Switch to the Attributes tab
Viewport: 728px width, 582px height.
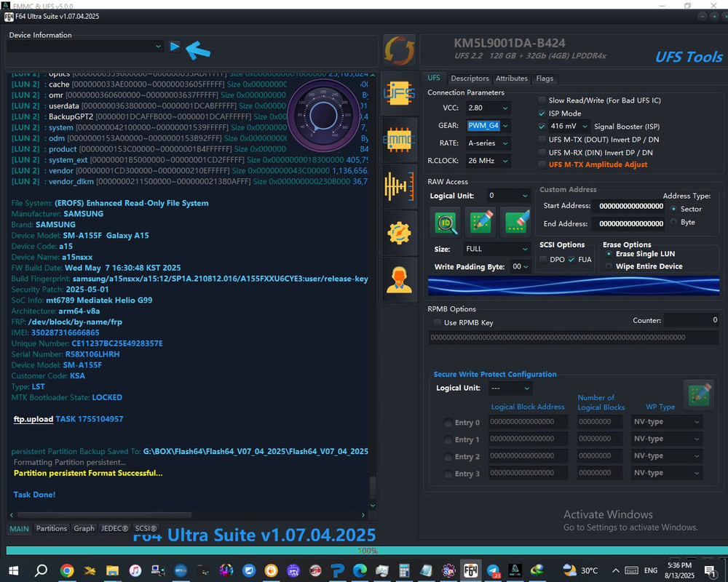(x=511, y=79)
